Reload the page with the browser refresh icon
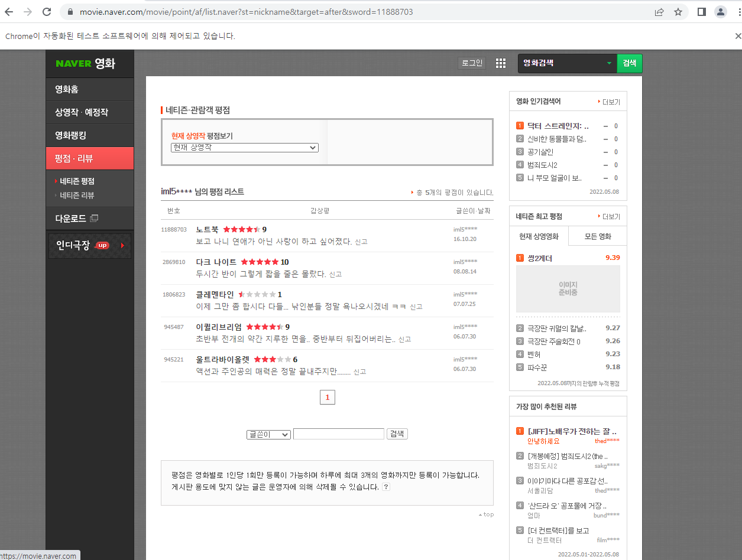 pyautogui.click(x=47, y=12)
